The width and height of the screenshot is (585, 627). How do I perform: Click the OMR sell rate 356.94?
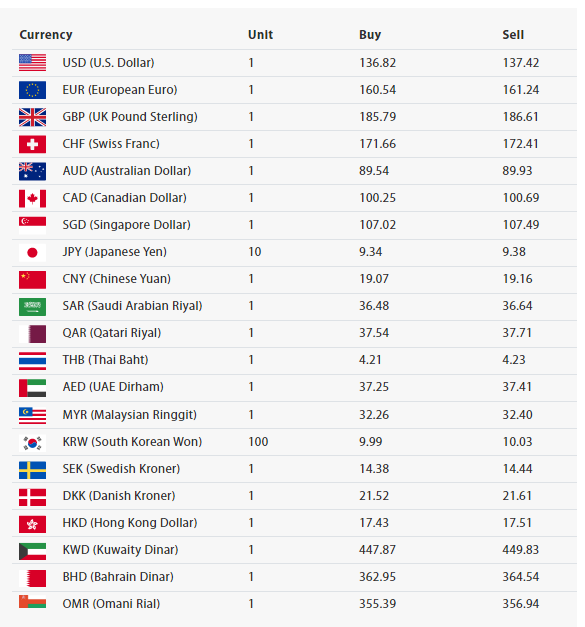tap(521, 603)
